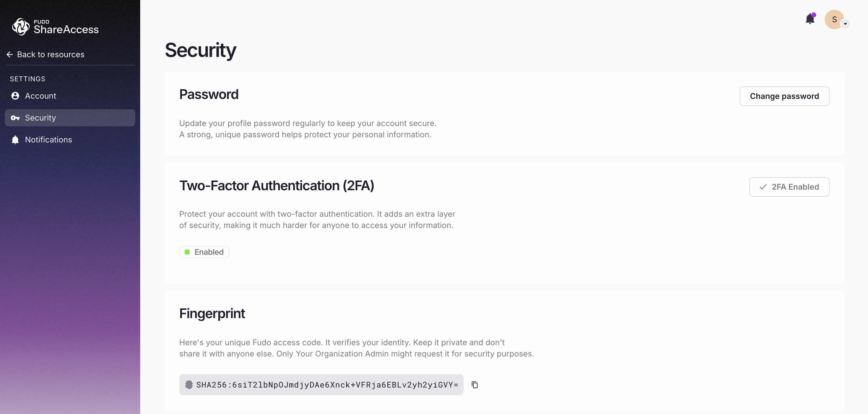Click the Account person icon
868x414 pixels.
[x=15, y=96]
